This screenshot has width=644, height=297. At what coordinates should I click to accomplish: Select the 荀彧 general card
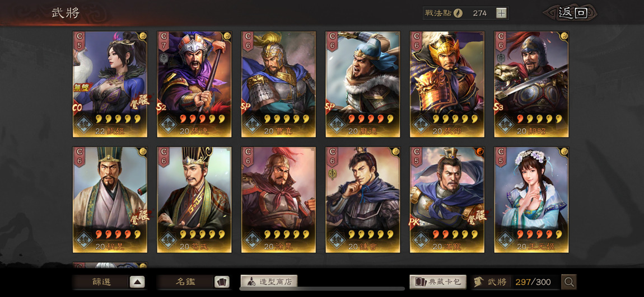tap(194, 200)
